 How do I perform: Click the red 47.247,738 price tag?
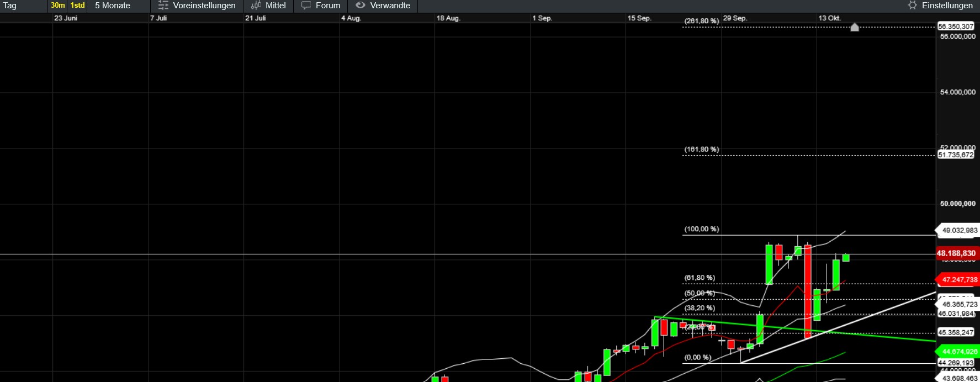[x=959, y=280]
